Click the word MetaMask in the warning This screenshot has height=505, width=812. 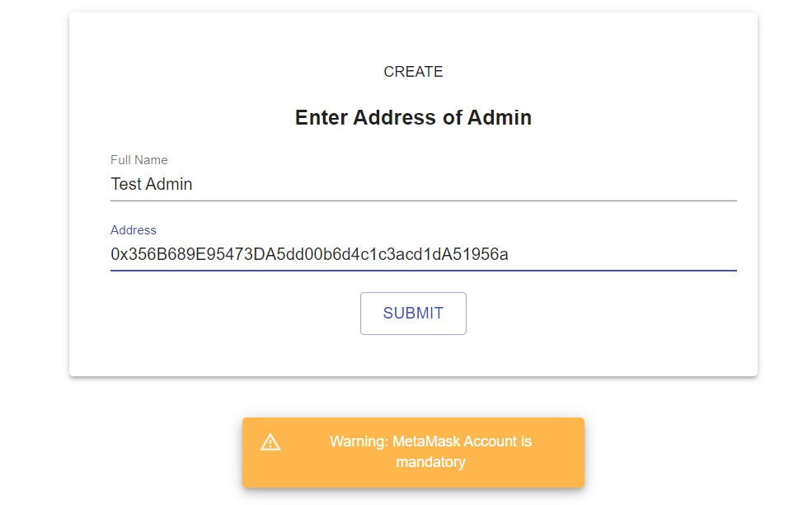tap(425, 441)
